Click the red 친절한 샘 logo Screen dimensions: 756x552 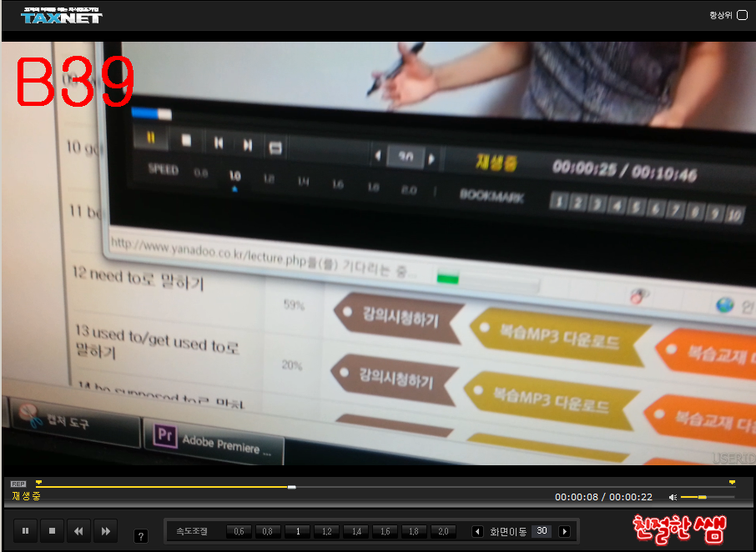(x=679, y=529)
